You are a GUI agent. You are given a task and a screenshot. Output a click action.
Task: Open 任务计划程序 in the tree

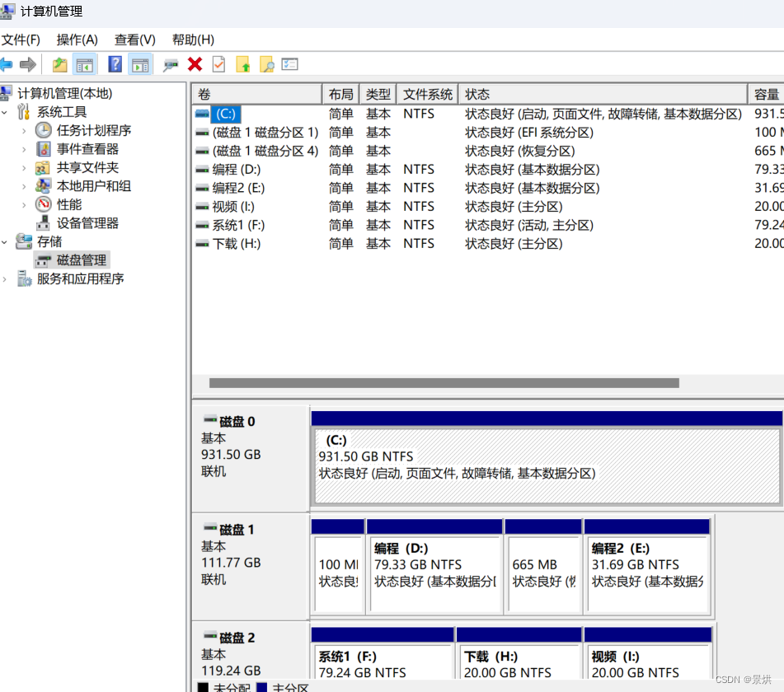93,130
